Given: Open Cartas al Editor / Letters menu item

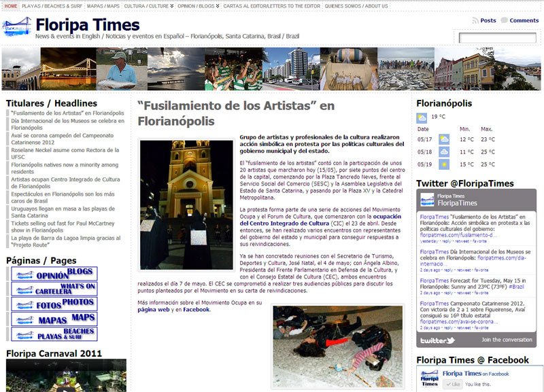Looking at the screenshot, I should coord(271,6).
